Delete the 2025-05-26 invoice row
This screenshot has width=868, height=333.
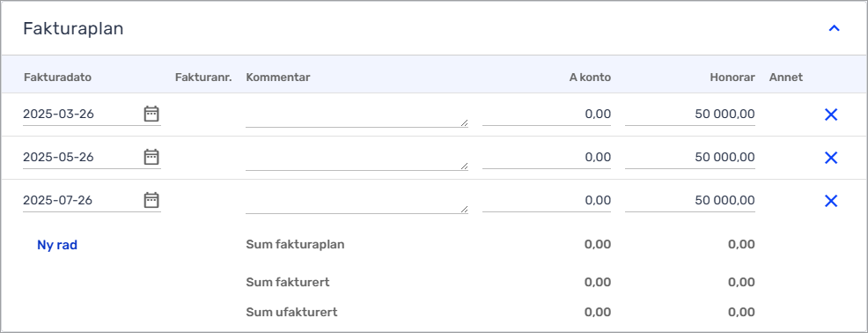[831, 158]
